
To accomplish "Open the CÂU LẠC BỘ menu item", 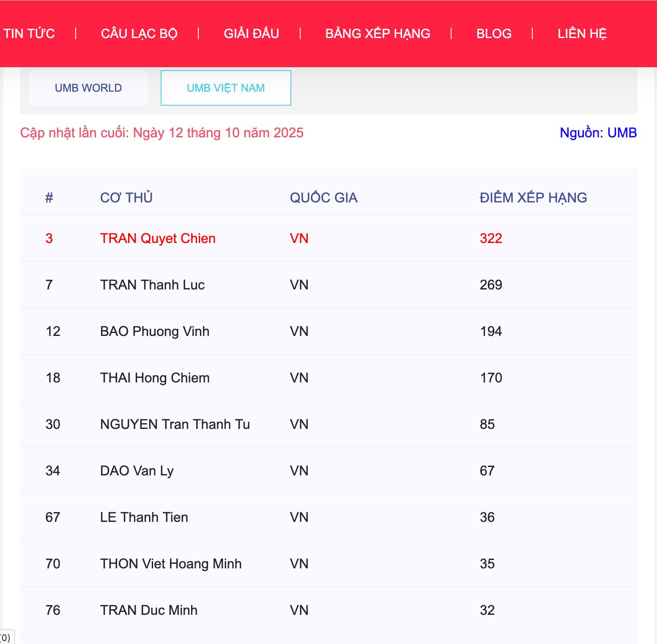I will point(139,33).
